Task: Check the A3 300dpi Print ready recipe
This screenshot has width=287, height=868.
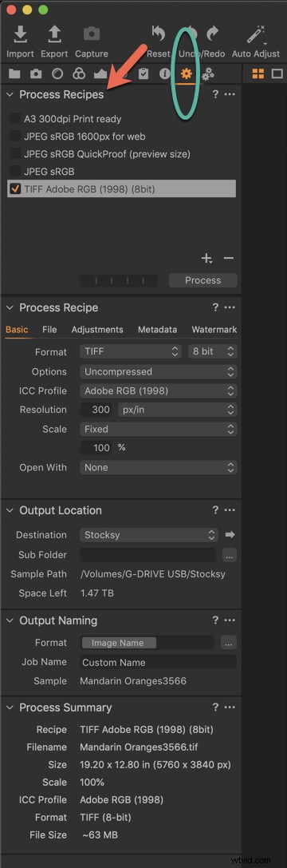Action: click(x=15, y=118)
